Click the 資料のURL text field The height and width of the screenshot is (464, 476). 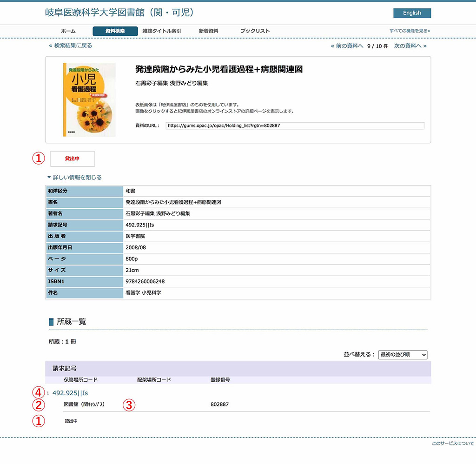click(x=295, y=126)
